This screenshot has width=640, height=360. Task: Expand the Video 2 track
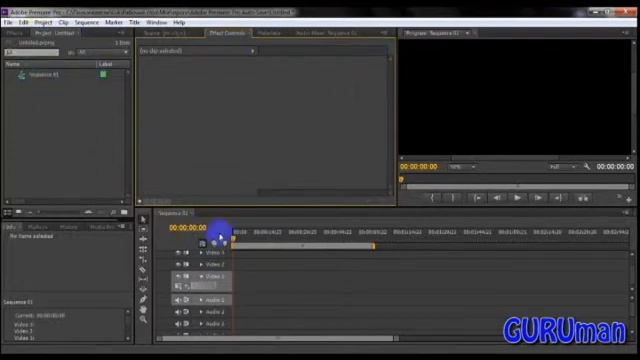pos(201,264)
